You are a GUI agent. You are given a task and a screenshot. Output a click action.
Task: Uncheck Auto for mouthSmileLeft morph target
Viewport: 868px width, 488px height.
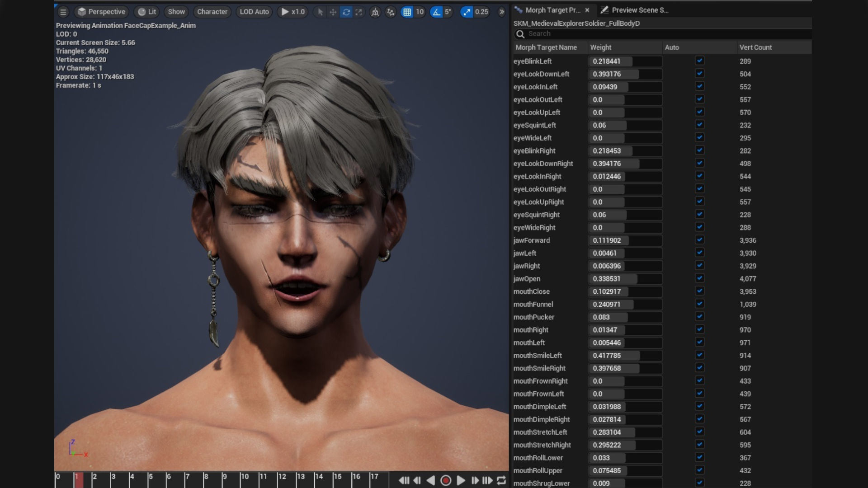click(x=699, y=355)
